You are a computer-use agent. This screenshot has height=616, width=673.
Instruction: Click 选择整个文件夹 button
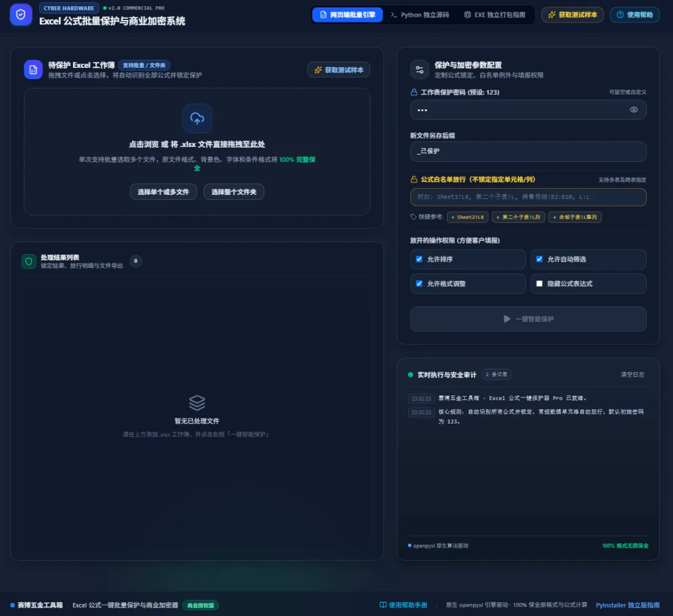(x=234, y=192)
